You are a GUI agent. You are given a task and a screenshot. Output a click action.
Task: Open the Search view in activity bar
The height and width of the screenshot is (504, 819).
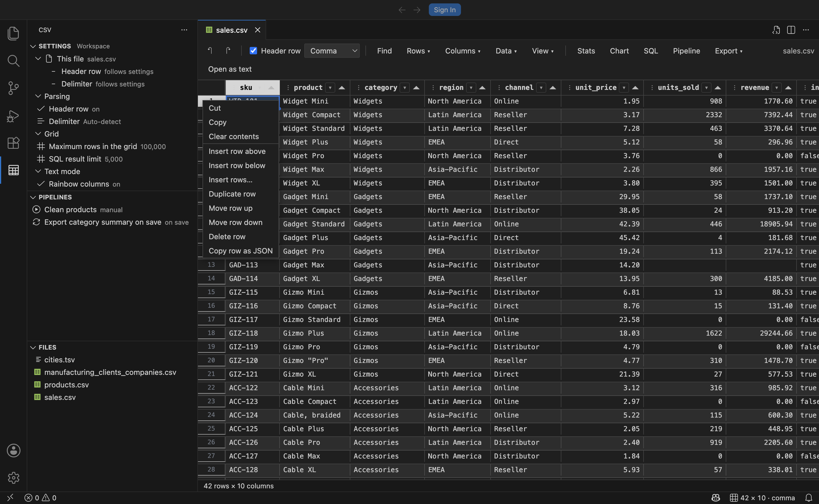pyautogui.click(x=13, y=61)
